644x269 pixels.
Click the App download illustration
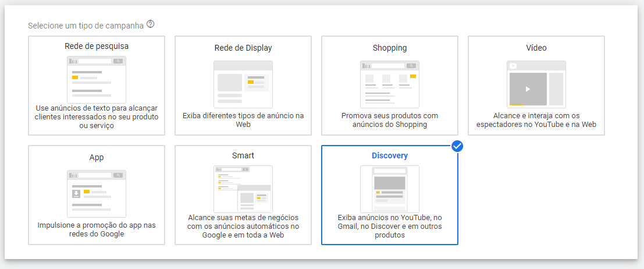[x=97, y=194]
